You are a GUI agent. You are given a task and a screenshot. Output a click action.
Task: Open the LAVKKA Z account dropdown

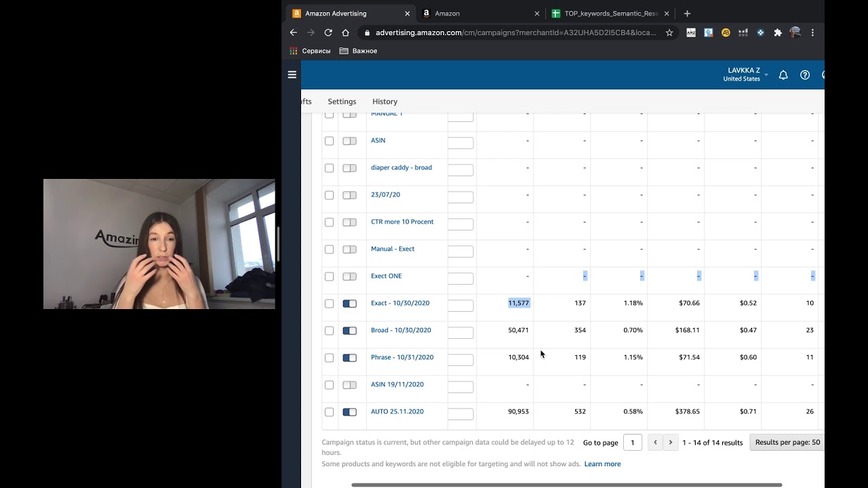(x=745, y=75)
